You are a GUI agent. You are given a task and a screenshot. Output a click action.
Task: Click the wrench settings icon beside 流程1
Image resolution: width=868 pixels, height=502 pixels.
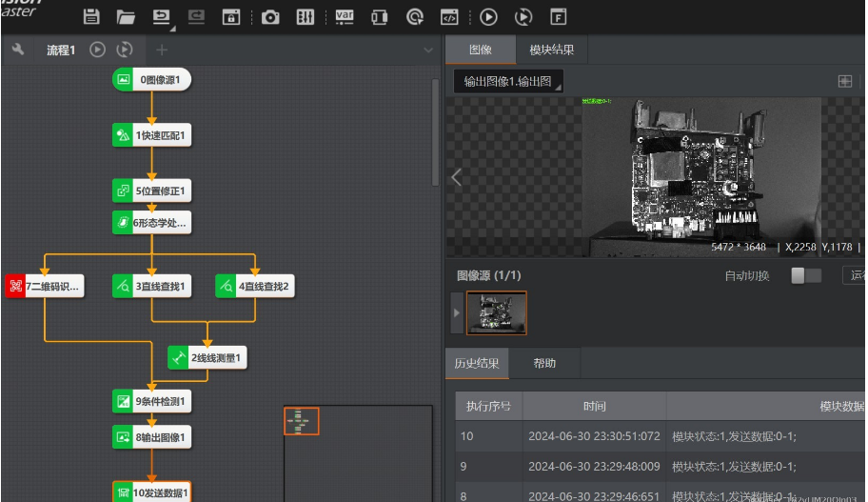coord(18,50)
